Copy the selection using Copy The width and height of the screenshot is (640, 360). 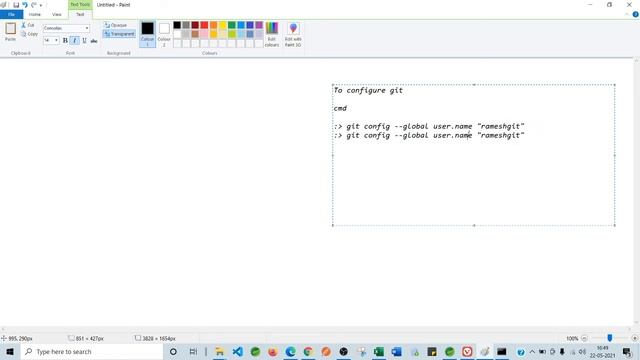pyautogui.click(x=29, y=34)
